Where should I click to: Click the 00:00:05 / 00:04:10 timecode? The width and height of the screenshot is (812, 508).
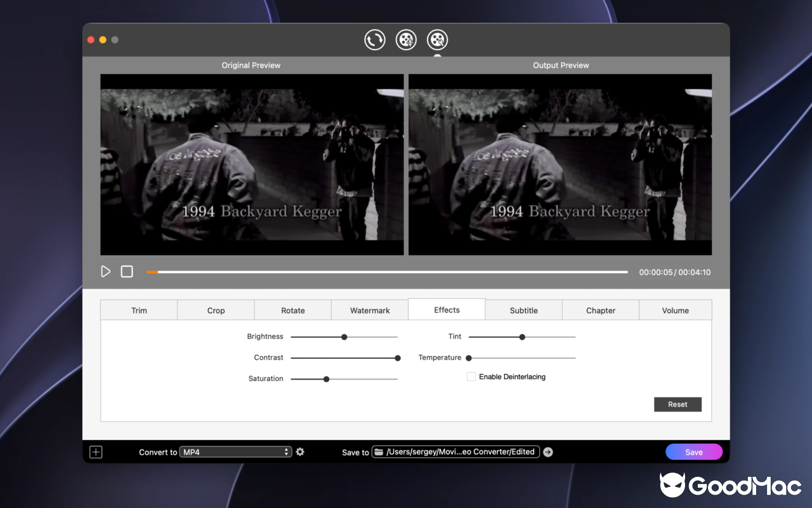point(675,272)
